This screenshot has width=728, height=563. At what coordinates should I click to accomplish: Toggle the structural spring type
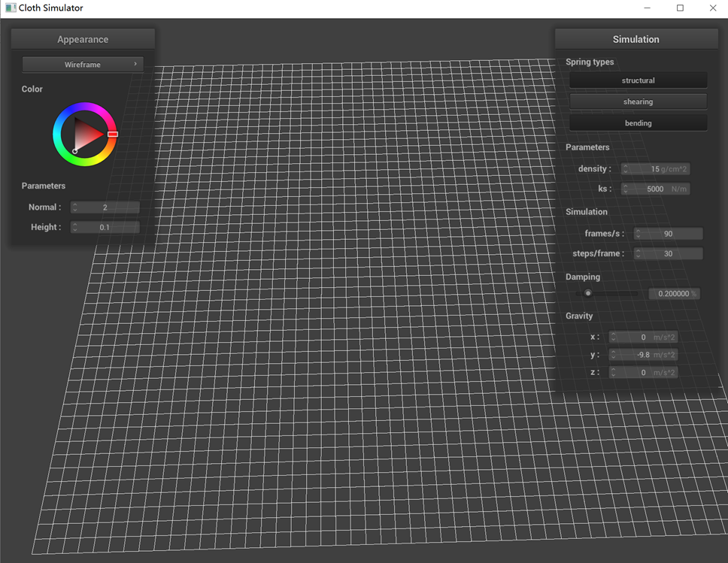(x=638, y=80)
